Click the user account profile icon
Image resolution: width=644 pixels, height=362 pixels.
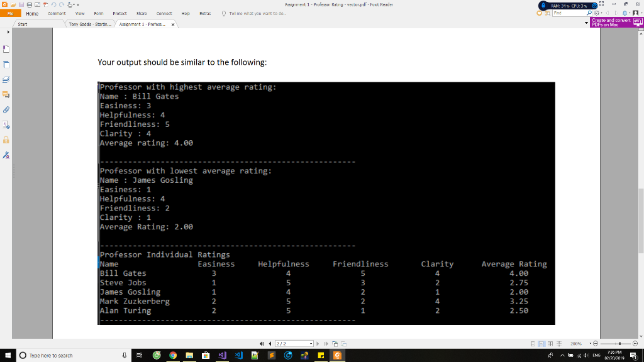click(x=636, y=13)
